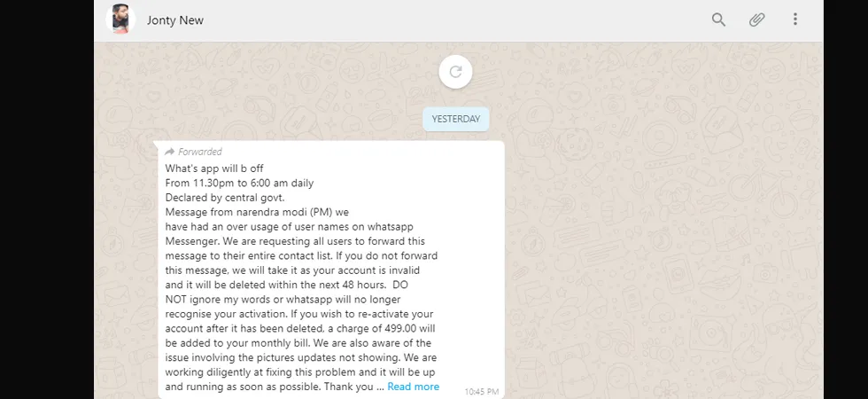Click the Forwarded label text

pos(200,152)
